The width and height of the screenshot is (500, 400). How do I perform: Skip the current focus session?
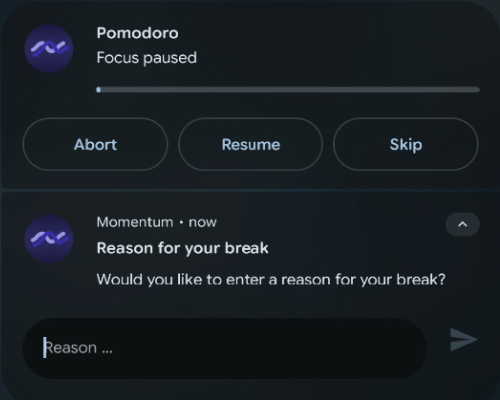point(406,144)
